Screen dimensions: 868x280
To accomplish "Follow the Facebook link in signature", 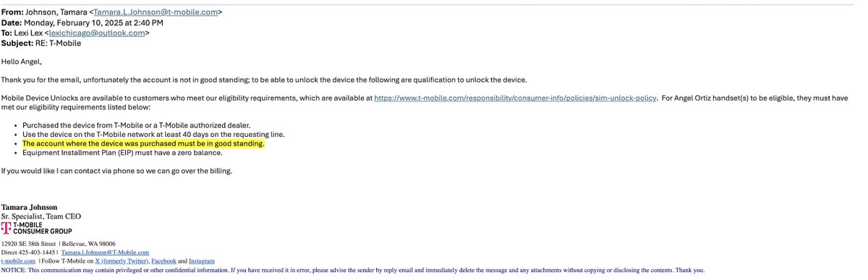I will (163, 261).
